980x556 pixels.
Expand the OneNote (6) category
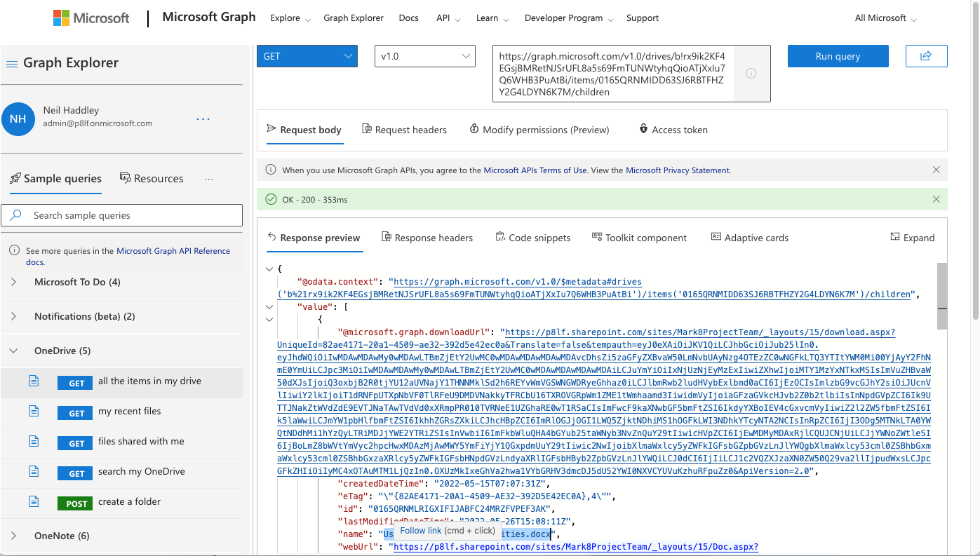62,536
